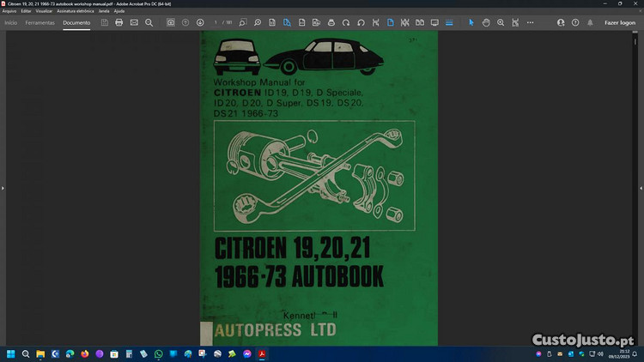Click the Fazer logon button
644x362 pixels.
(x=620, y=22)
